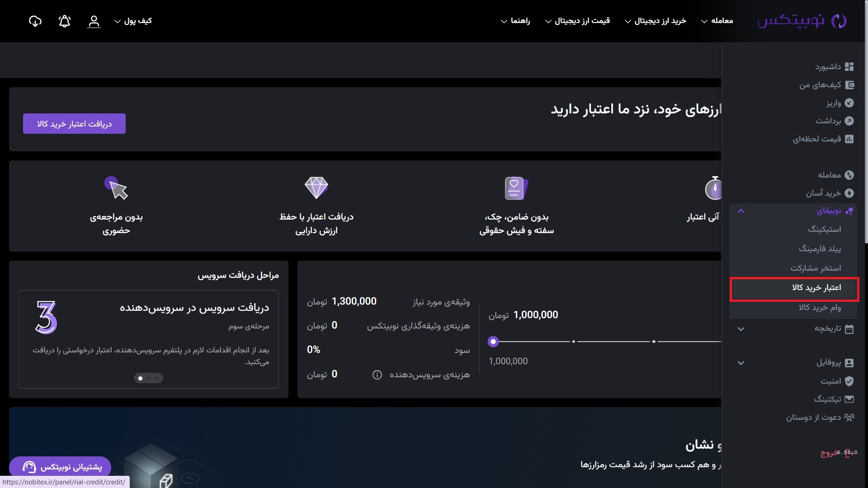Click the 1,300,000 collateral value
This screenshot has width=868, height=488.
pyautogui.click(x=354, y=301)
